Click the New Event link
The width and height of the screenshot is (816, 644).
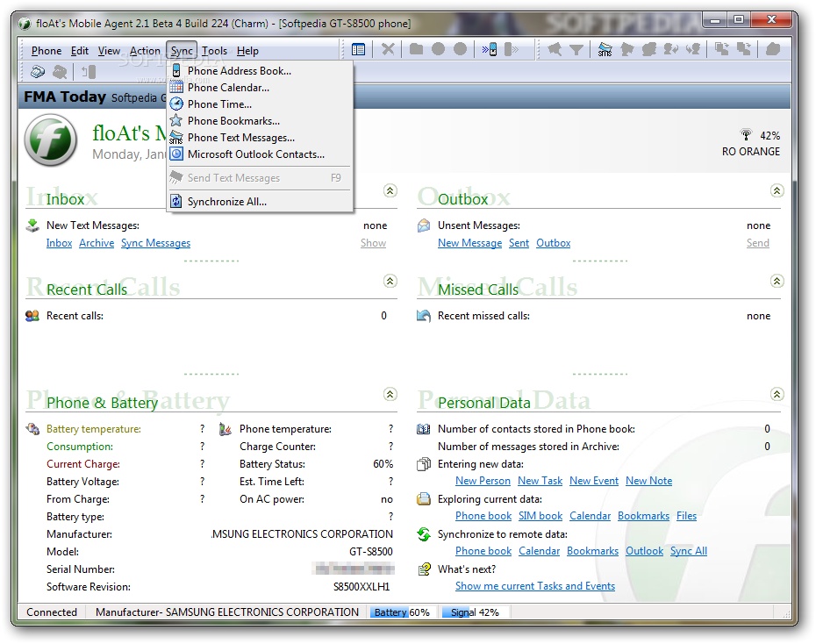pos(594,481)
